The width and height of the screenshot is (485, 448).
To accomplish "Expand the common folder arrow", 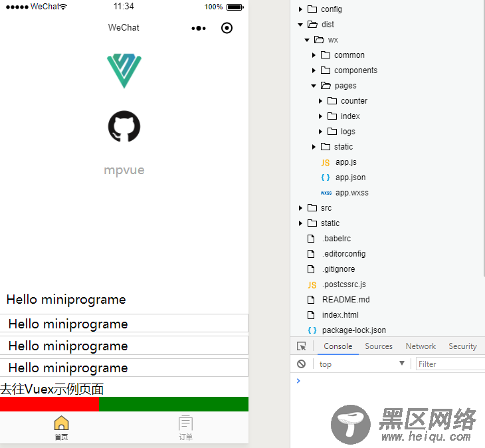I will click(x=314, y=55).
